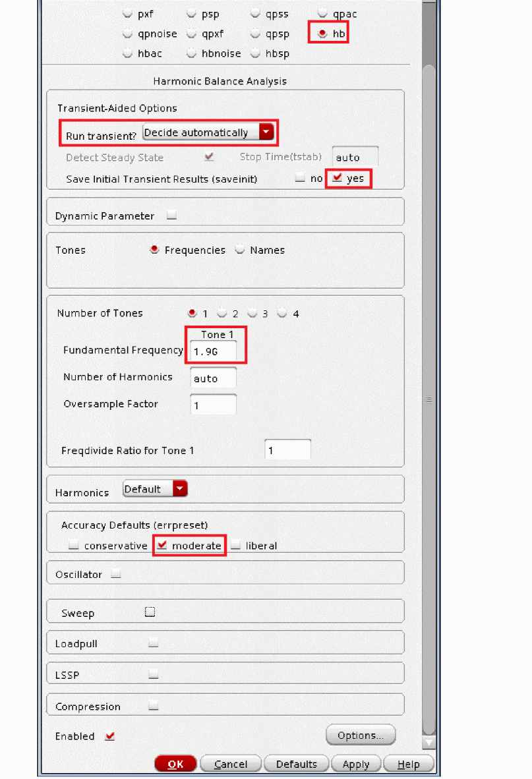Click the Help button
532x779 pixels.
(x=408, y=764)
